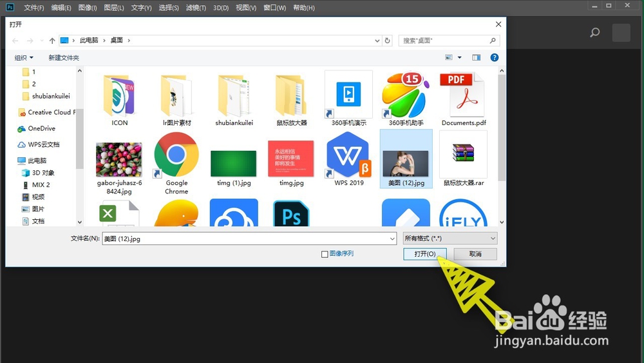Open the 滤镜(T) menu
The width and height of the screenshot is (644, 363).
click(196, 8)
